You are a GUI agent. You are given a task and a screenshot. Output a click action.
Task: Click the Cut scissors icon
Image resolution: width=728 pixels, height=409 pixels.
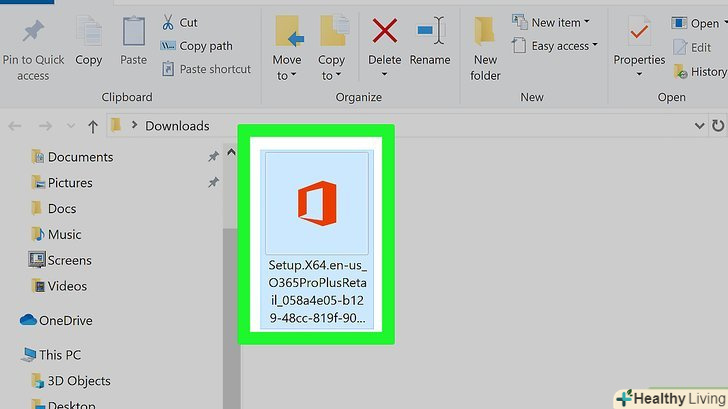tap(167, 22)
